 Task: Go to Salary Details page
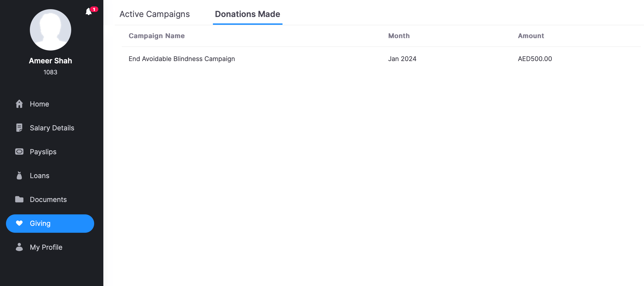point(52,128)
